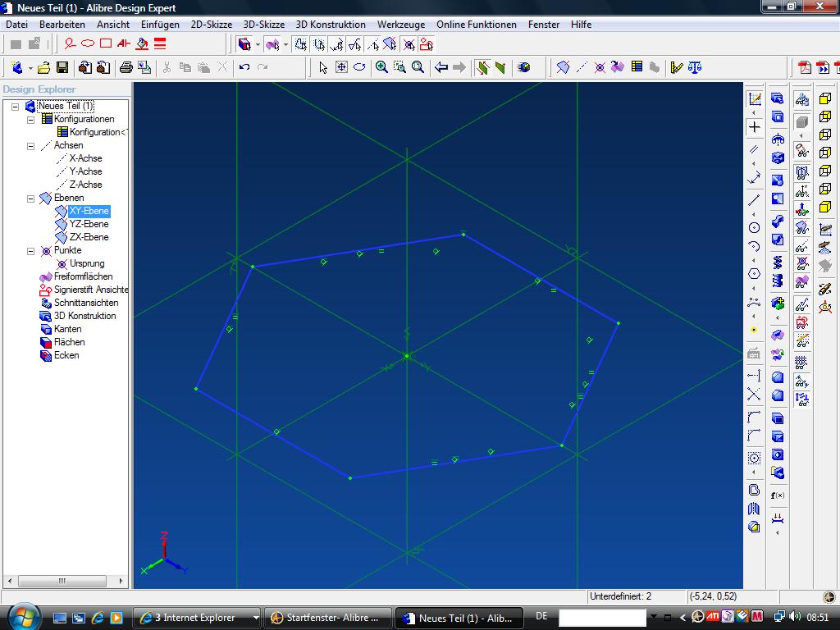Click the save diskette icon
Screen dimensions: 840x630
[62, 67]
